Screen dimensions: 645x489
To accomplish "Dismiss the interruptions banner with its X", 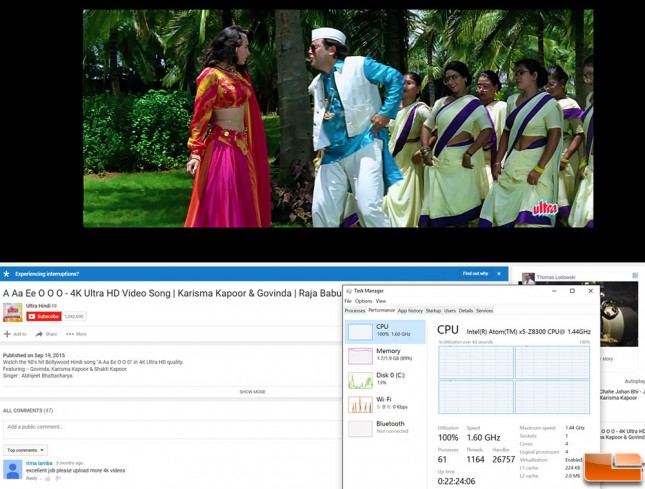I will [499, 273].
